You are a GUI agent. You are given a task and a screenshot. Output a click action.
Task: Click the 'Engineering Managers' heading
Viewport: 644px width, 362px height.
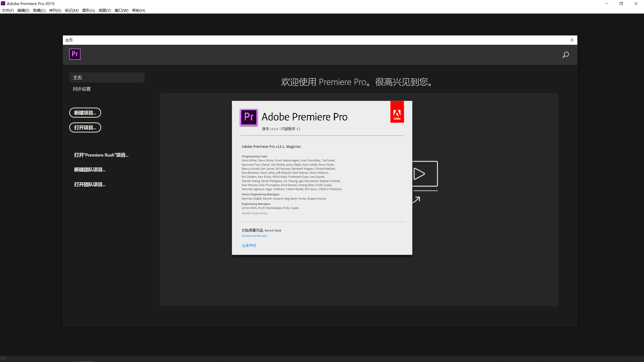256,204
